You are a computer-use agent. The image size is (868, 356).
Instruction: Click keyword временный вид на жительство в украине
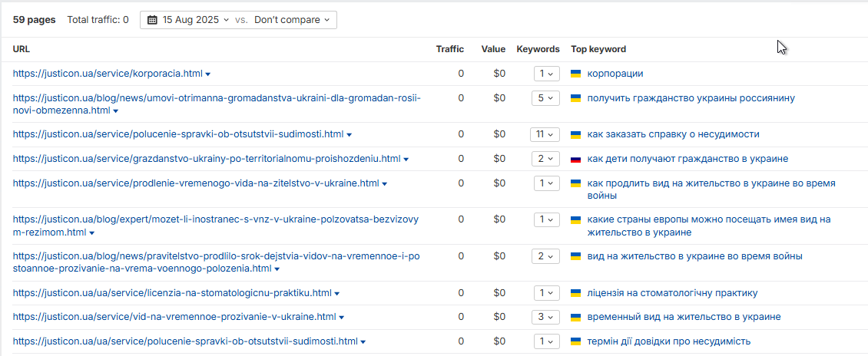(684, 317)
